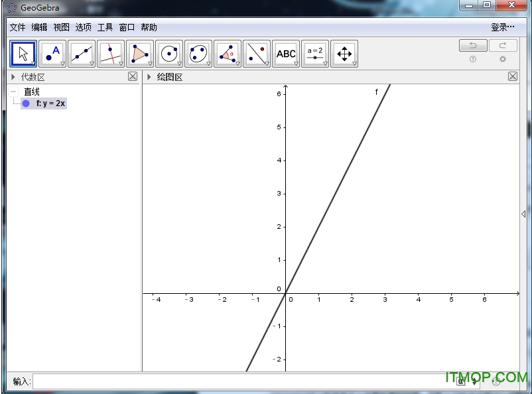
Task: Activate the Circle with Center tool
Action: pos(169,54)
